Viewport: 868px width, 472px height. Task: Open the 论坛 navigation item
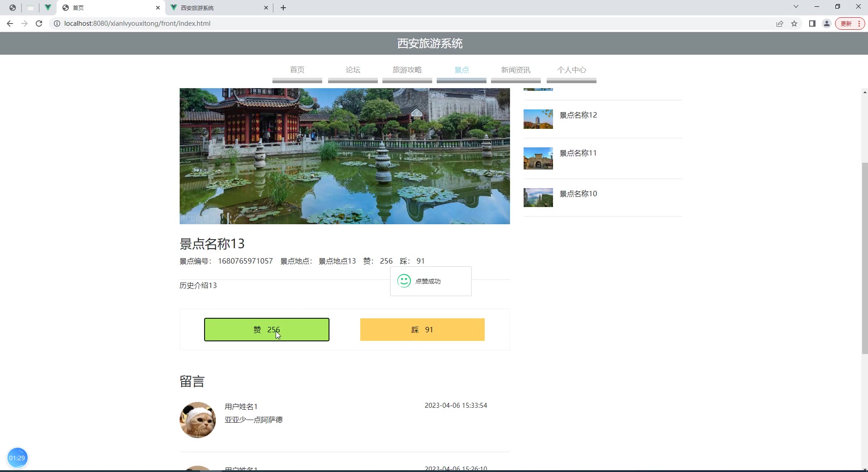(353, 70)
